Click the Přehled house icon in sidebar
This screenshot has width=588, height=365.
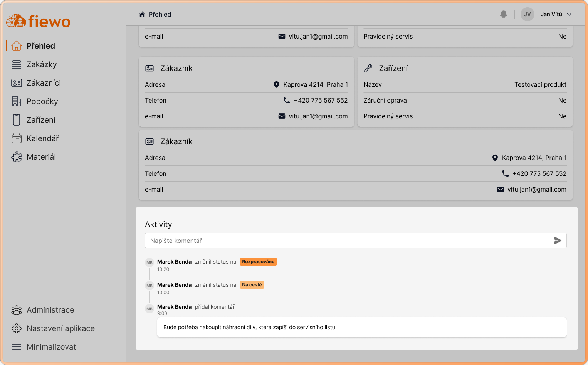tap(17, 46)
